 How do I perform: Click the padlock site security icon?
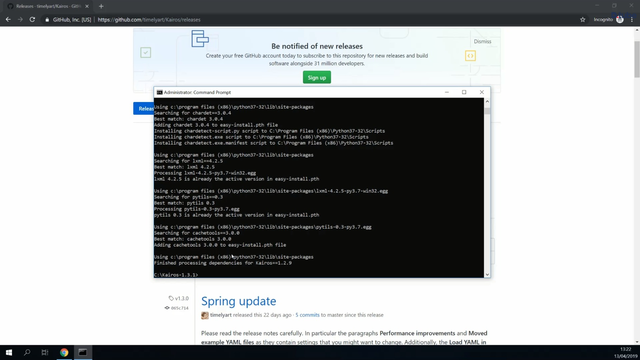click(x=47, y=20)
